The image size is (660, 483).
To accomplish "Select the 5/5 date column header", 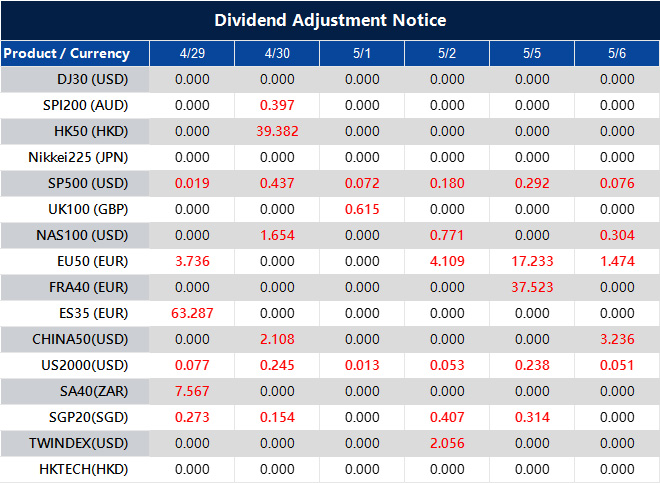I will [x=532, y=53].
